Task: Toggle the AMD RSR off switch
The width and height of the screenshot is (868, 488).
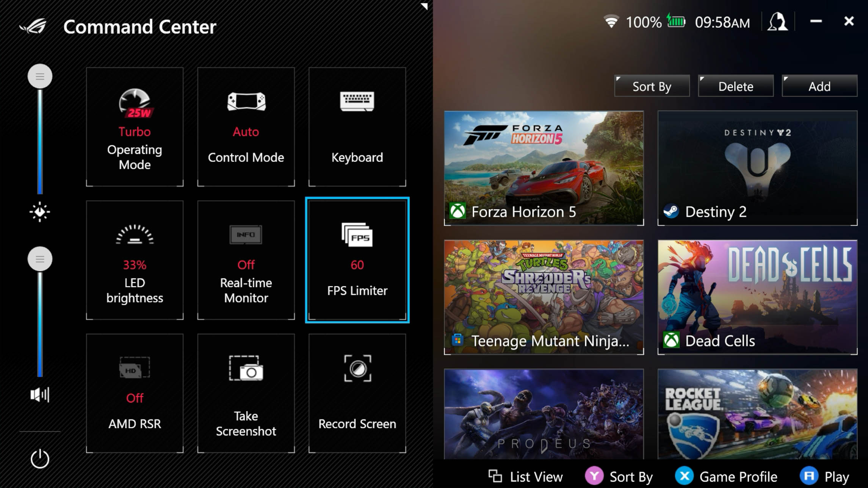Action: [x=134, y=393]
